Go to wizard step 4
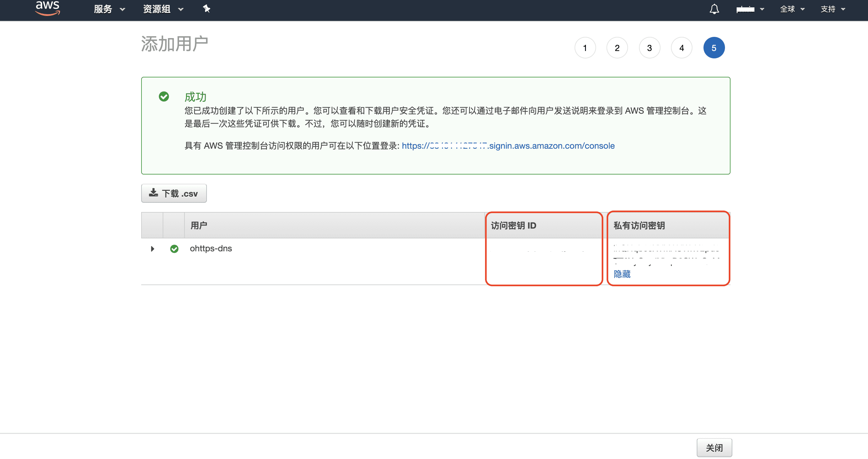This screenshot has width=868, height=459. [681, 48]
